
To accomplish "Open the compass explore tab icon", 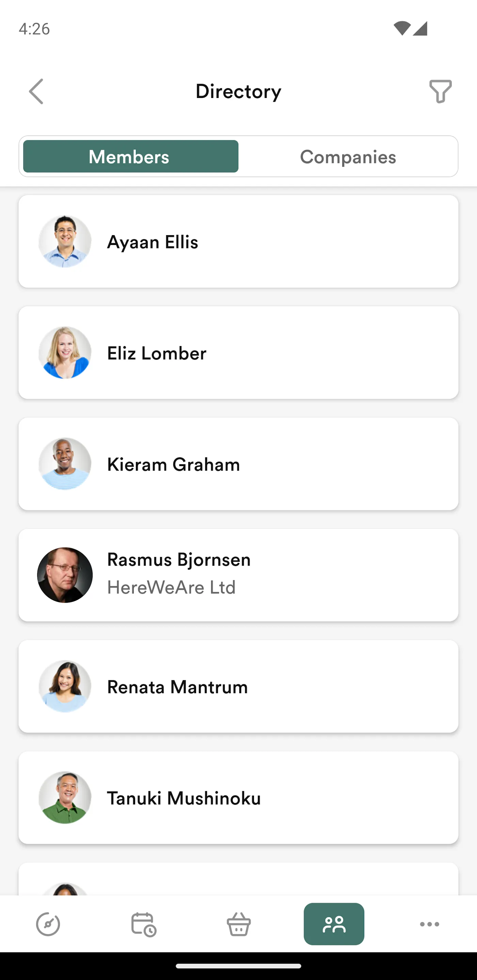I will (x=48, y=924).
